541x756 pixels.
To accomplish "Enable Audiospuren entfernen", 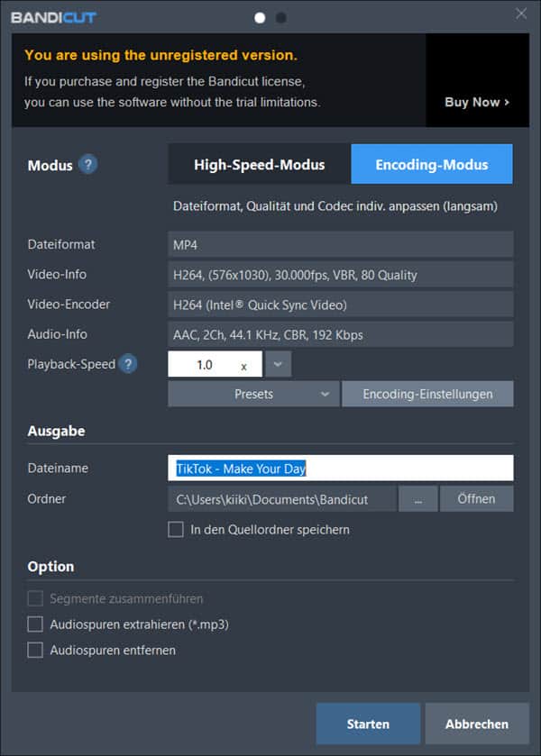I will coord(35,650).
